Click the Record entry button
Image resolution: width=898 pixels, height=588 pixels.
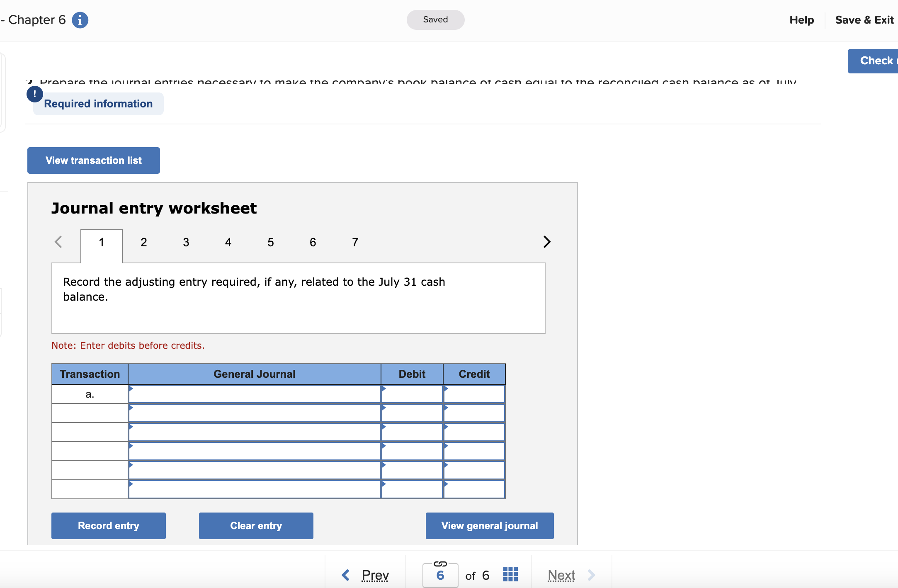pyautogui.click(x=108, y=525)
